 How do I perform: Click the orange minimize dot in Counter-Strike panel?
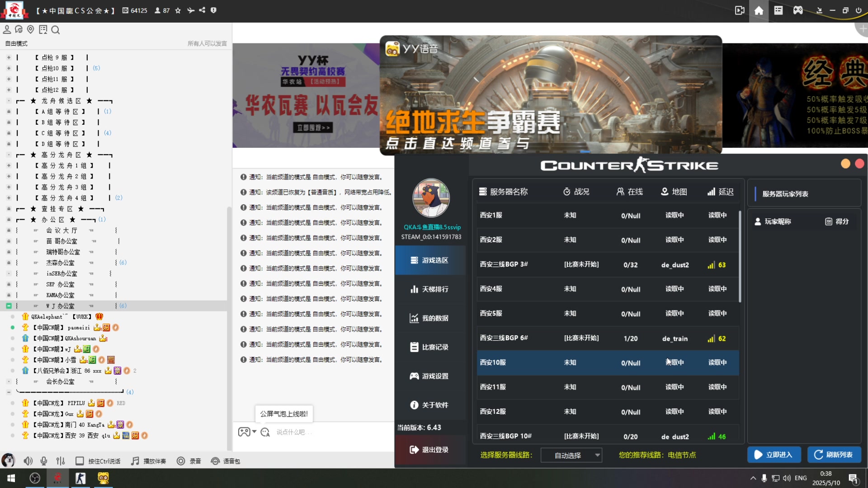pos(845,164)
